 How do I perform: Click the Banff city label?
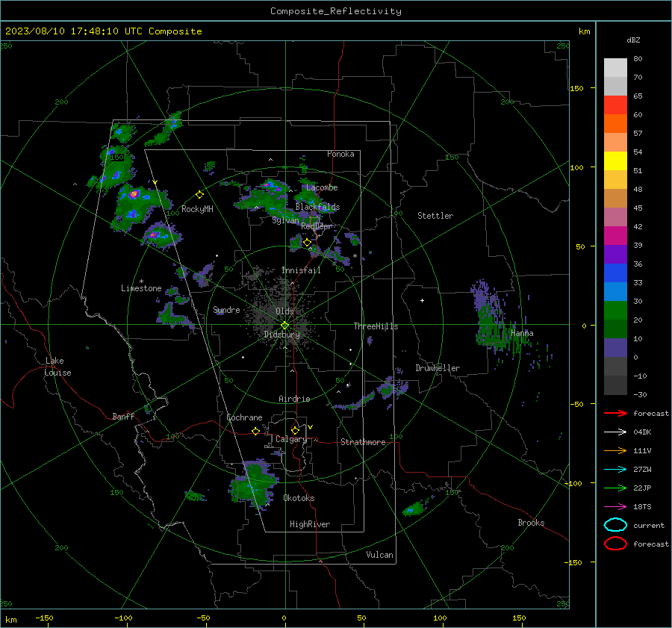pyautogui.click(x=123, y=417)
